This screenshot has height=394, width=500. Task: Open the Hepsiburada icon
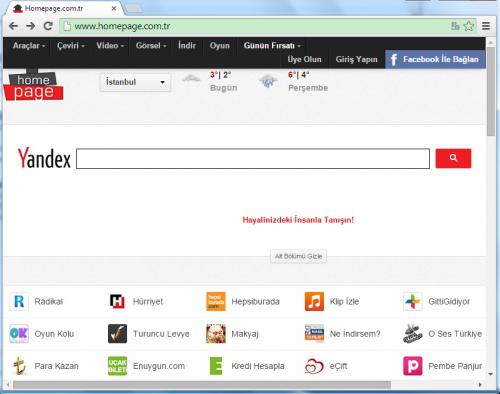(216, 301)
